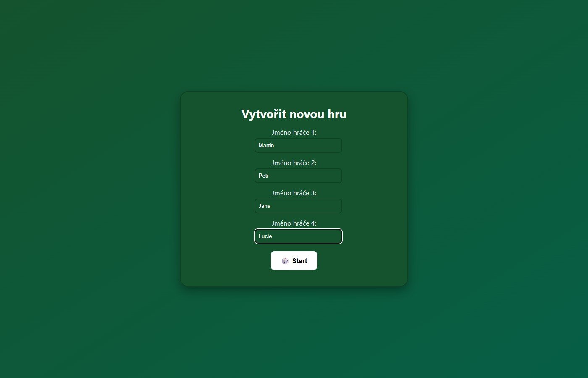Click the word Start beside the dice
The width and height of the screenshot is (588, 378).
point(300,261)
